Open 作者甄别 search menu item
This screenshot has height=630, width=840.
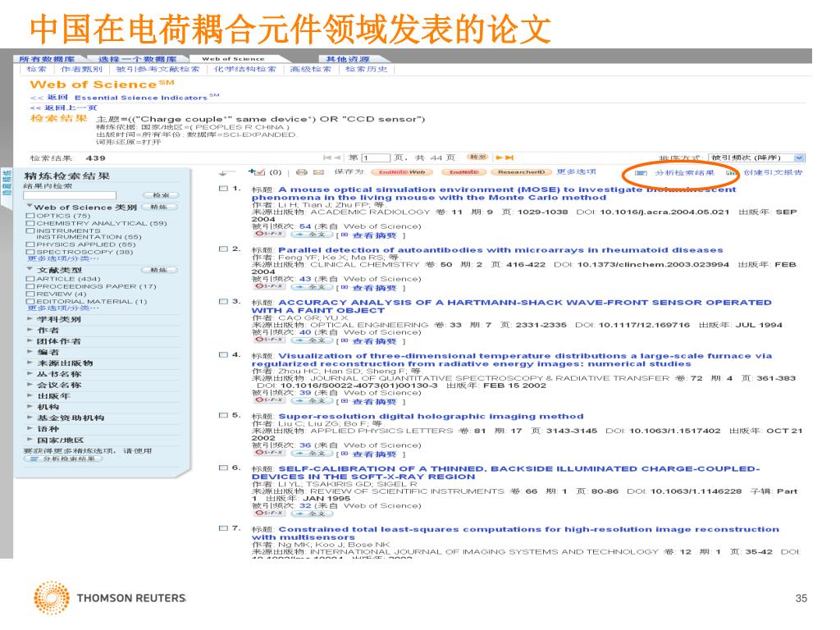click(x=81, y=69)
